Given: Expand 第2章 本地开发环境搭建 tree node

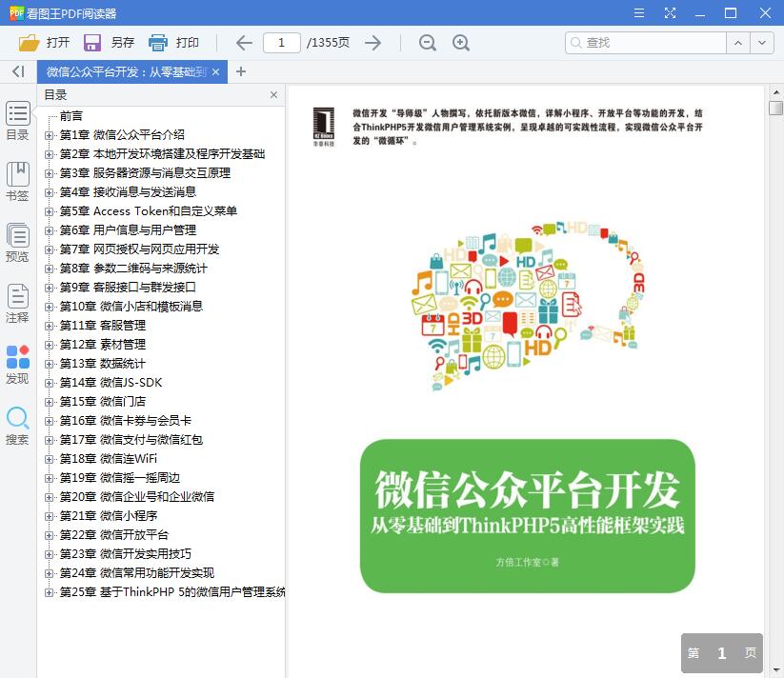Looking at the screenshot, I should click(49, 154).
